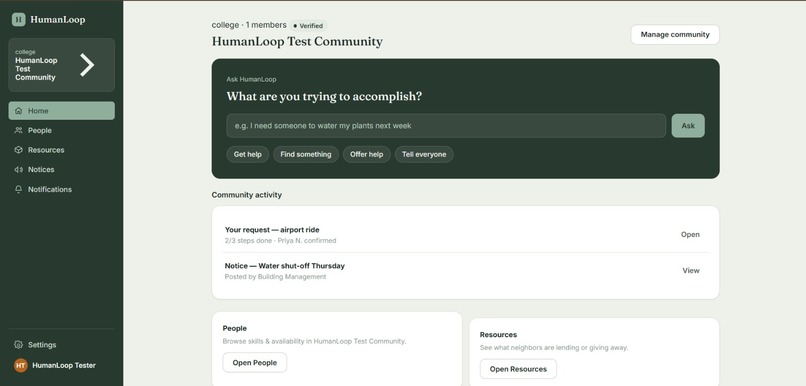Click the Resources cube icon

[19, 150]
